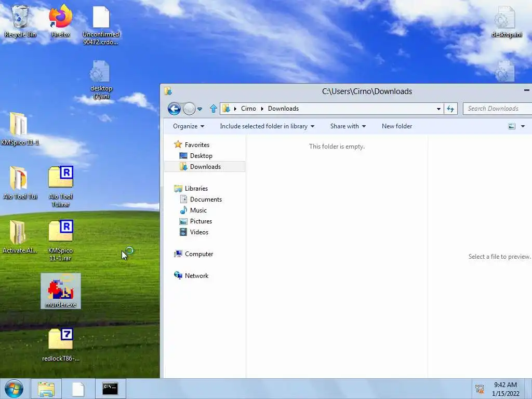Open Include selected folder in library dropdown
Viewport: 532px width, 399px height.
click(x=267, y=126)
